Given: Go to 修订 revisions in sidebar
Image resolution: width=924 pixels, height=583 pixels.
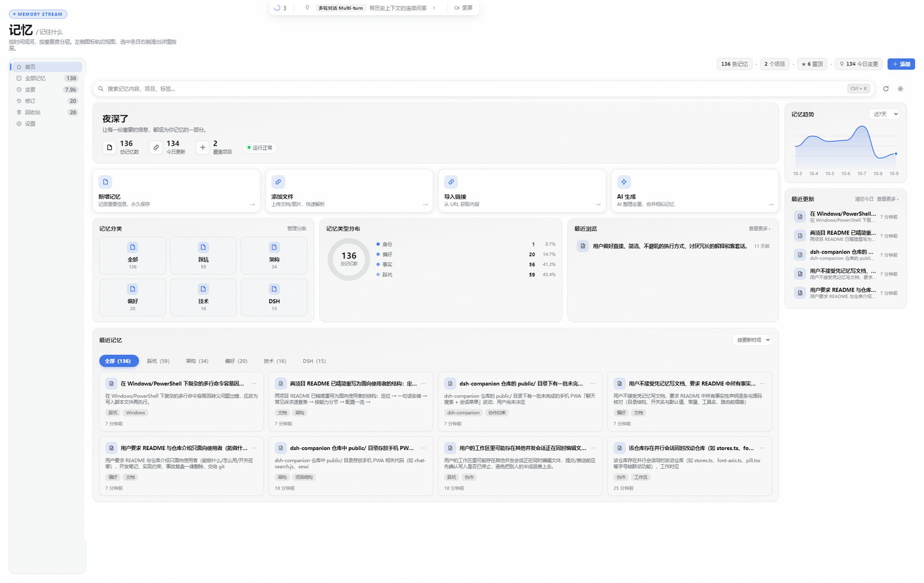Looking at the screenshot, I should pos(46,101).
